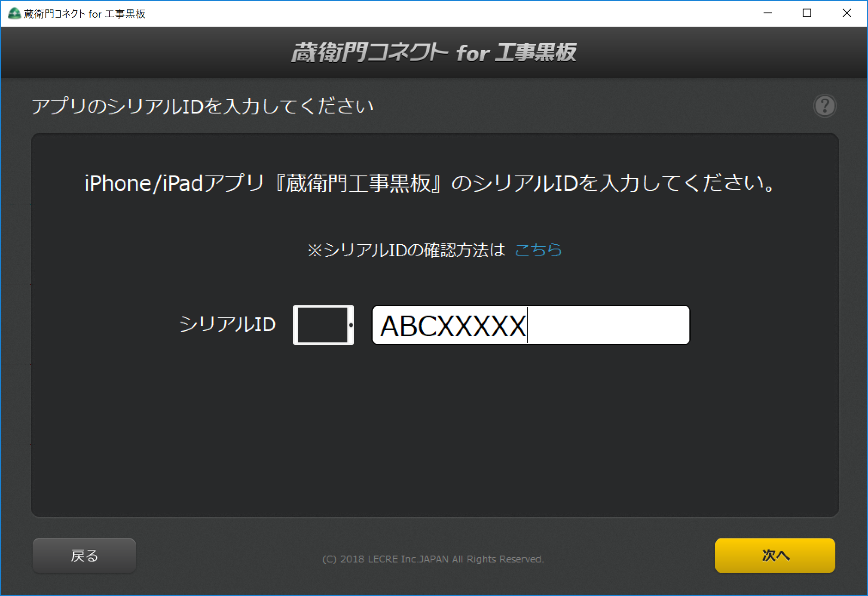Minimize the 蔵衛門コネクト window
Screen dimensions: 868x596
[768, 13]
